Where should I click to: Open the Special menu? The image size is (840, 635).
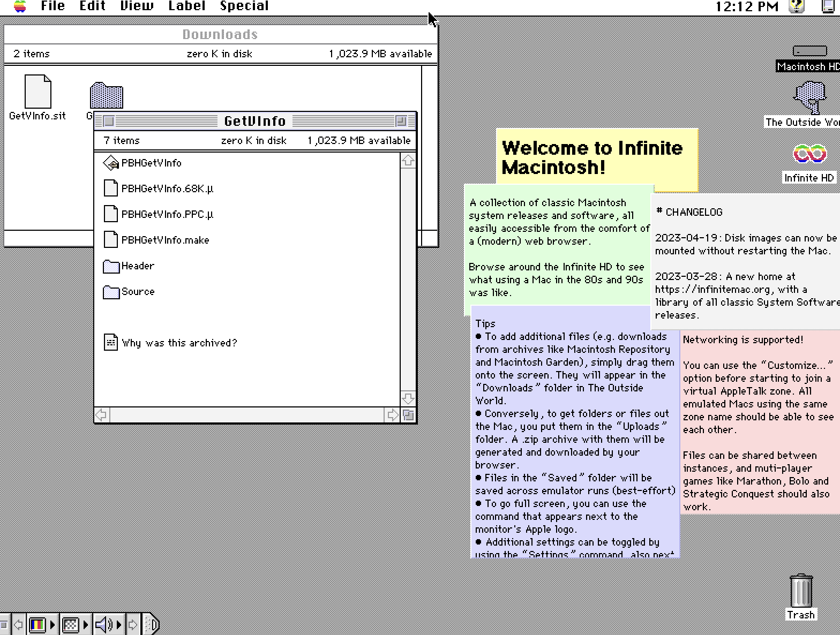[x=244, y=6]
